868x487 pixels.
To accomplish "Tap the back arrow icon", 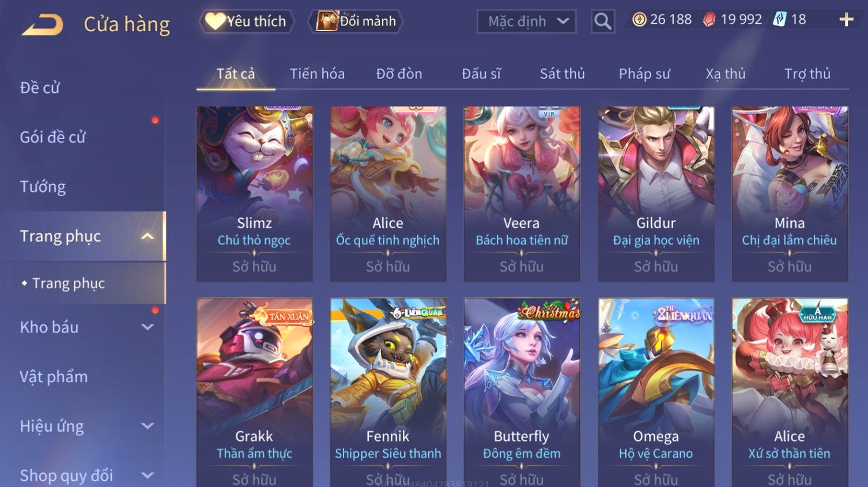I will (x=42, y=25).
